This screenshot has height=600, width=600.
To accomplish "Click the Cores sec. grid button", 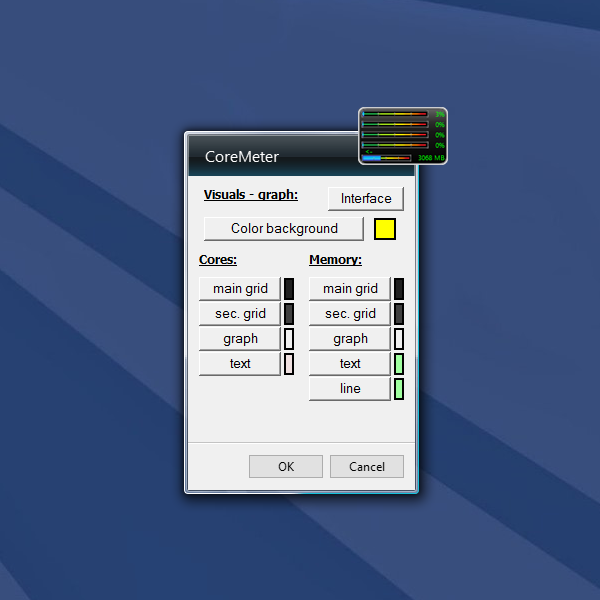I will click(x=240, y=314).
